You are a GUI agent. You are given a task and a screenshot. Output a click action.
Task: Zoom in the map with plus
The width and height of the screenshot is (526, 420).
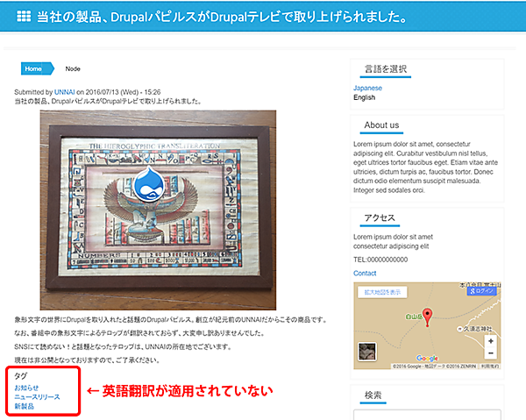pos(490,341)
